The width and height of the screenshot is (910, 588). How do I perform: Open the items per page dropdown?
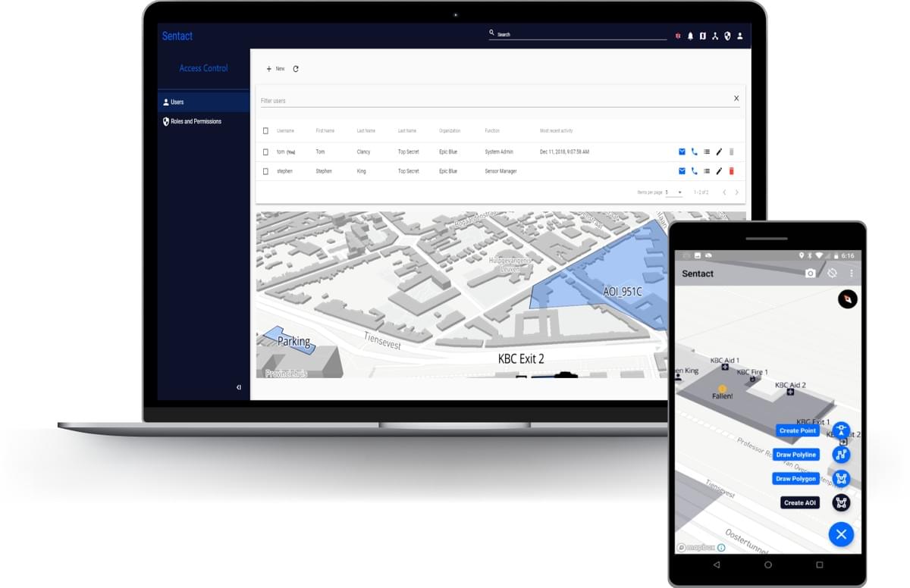(675, 192)
